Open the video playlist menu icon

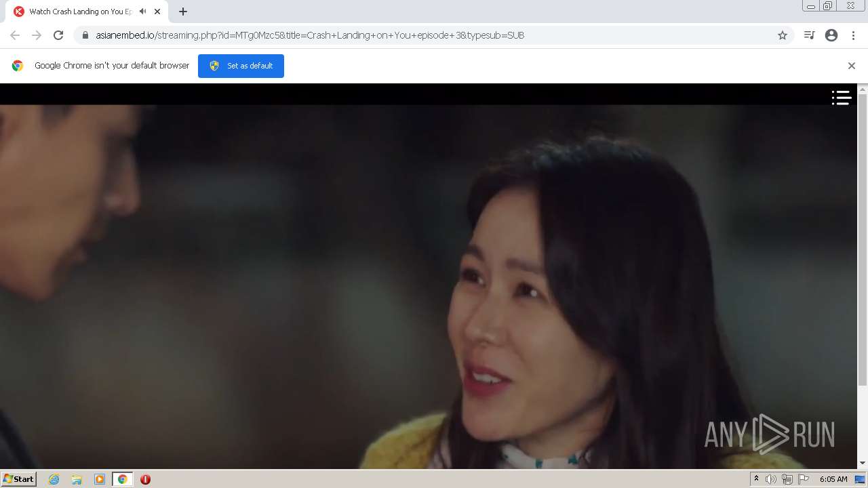(x=842, y=98)
